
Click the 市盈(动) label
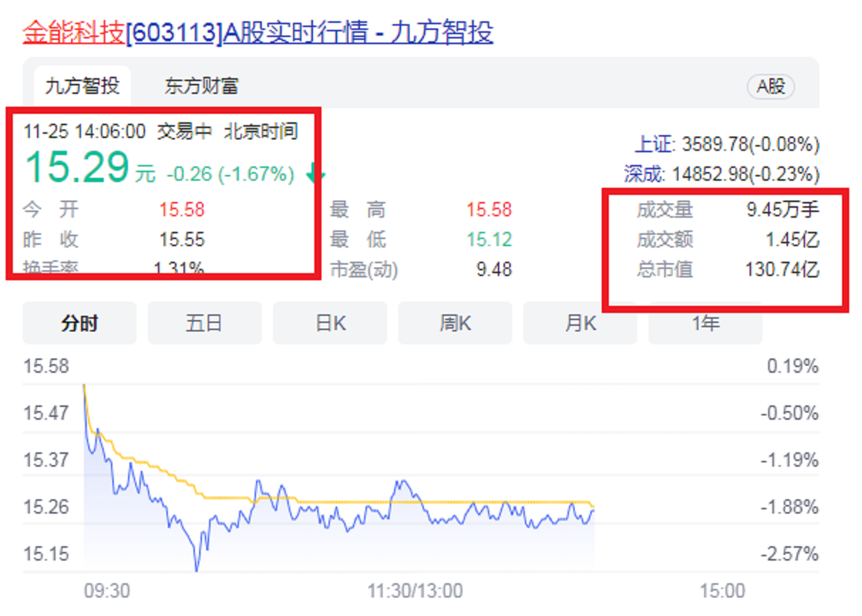(x=364, y=270)
